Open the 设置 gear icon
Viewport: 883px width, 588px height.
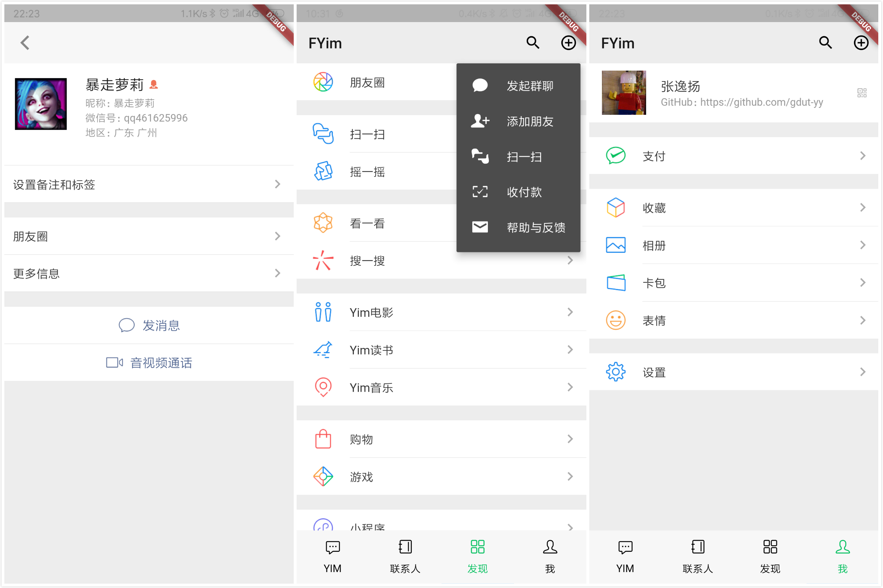[616, 372]
